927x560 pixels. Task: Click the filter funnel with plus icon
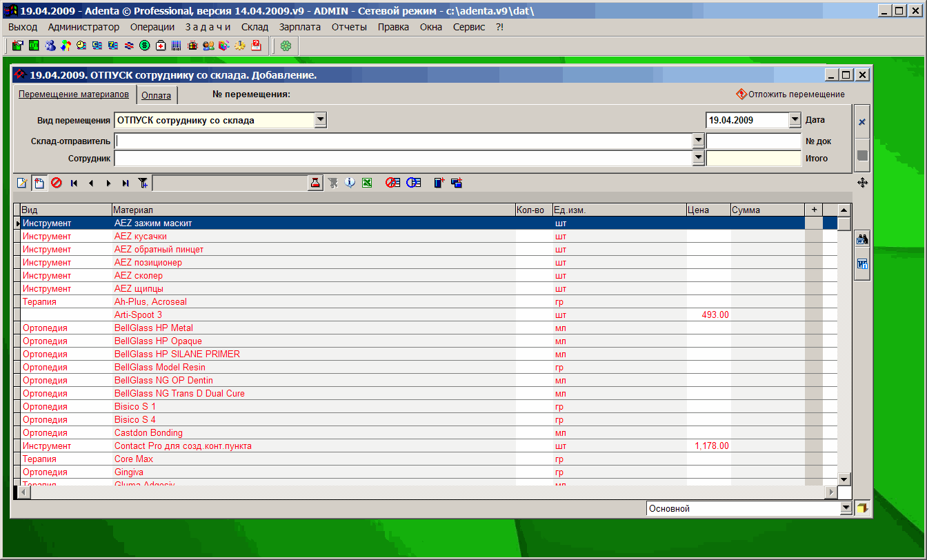click(x=143, y=183)
